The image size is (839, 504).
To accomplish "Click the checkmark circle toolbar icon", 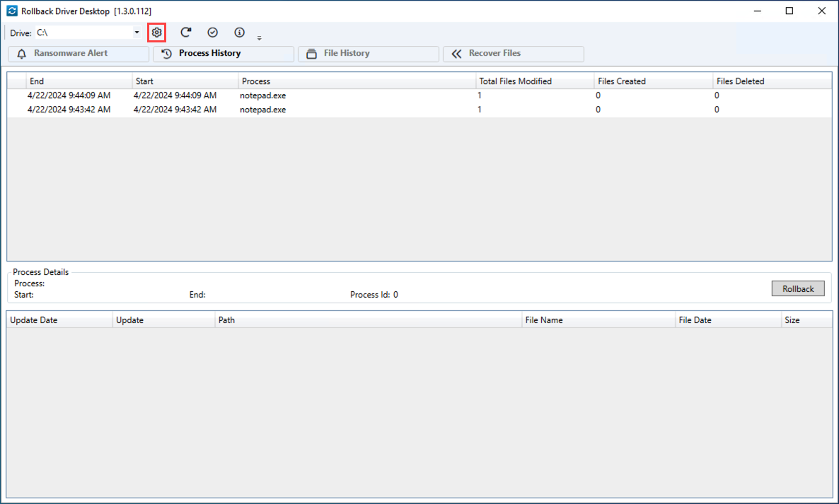I will pyautogui.click(x=212, y=33).
